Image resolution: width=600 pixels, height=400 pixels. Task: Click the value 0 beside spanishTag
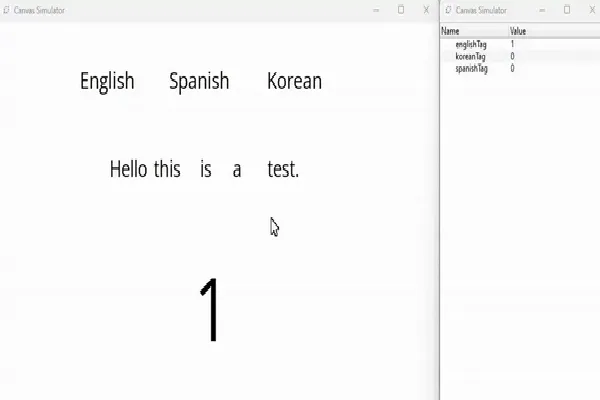point(513,69)
